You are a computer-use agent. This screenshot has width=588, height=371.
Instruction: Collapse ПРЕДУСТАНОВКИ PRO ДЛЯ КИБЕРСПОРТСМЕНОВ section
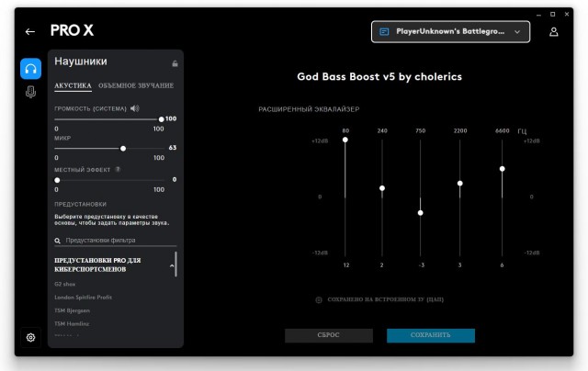pos(172,265)
